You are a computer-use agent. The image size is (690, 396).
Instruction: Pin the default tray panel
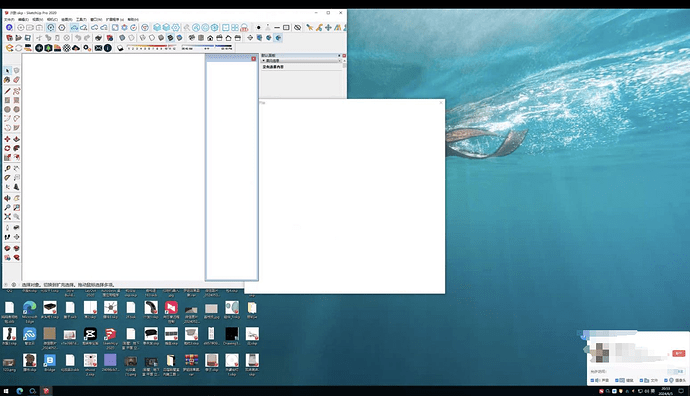click(x=339, y=55)
